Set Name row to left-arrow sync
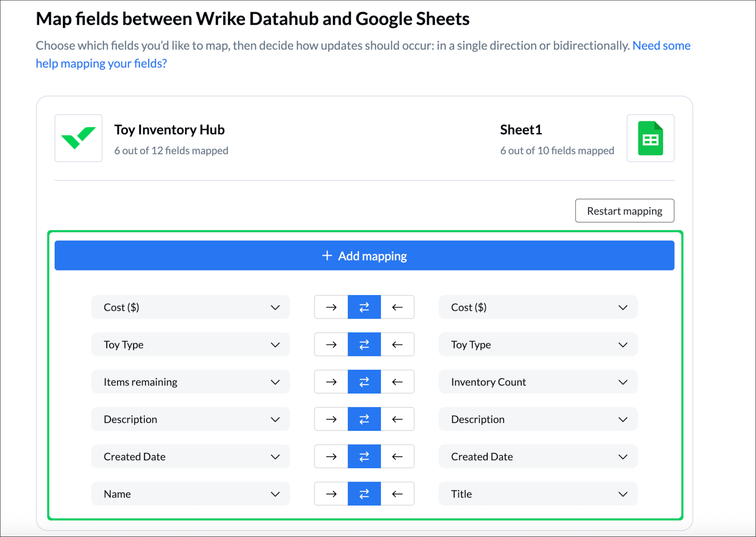756x537 pixels. 397,494
